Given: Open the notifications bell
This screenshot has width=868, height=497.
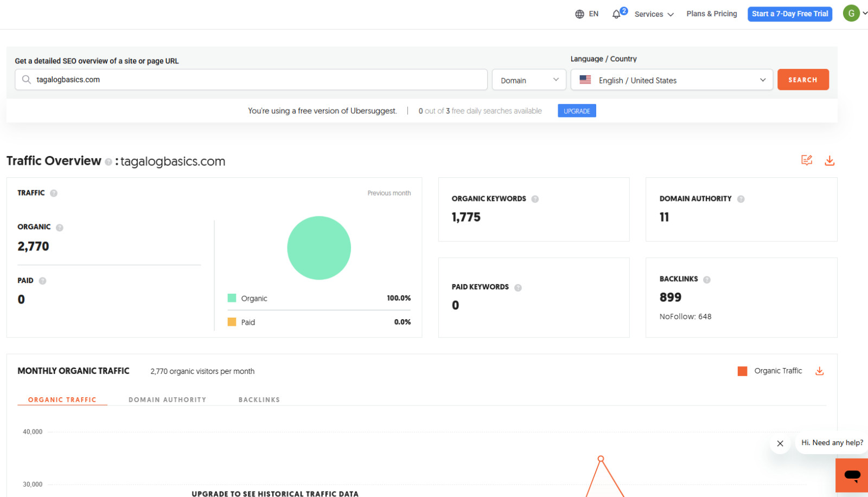Looking at the screenshot, I should click(616, 14).
